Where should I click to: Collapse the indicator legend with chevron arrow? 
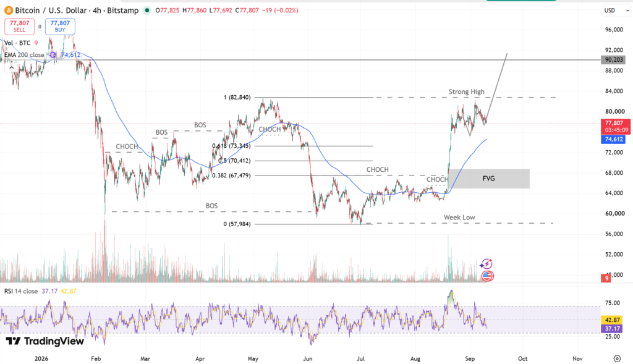(11, 68)
